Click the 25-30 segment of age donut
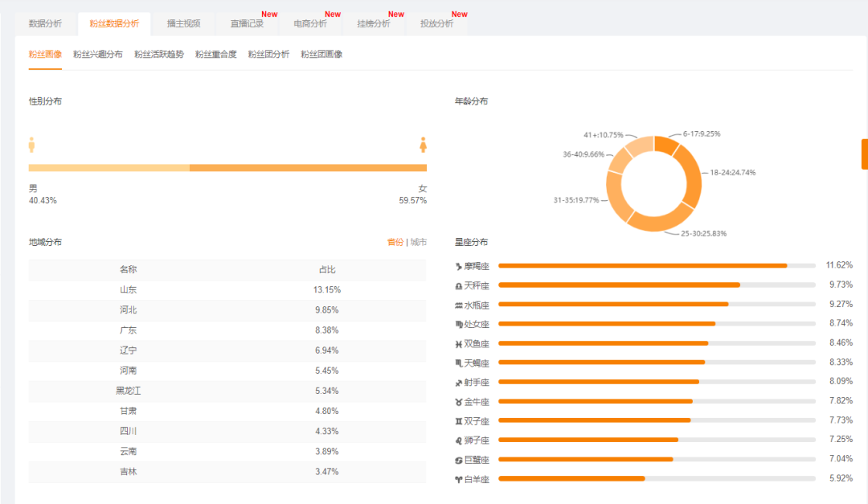Viewport: 868px width, 504px height. [x=659, y=222]
